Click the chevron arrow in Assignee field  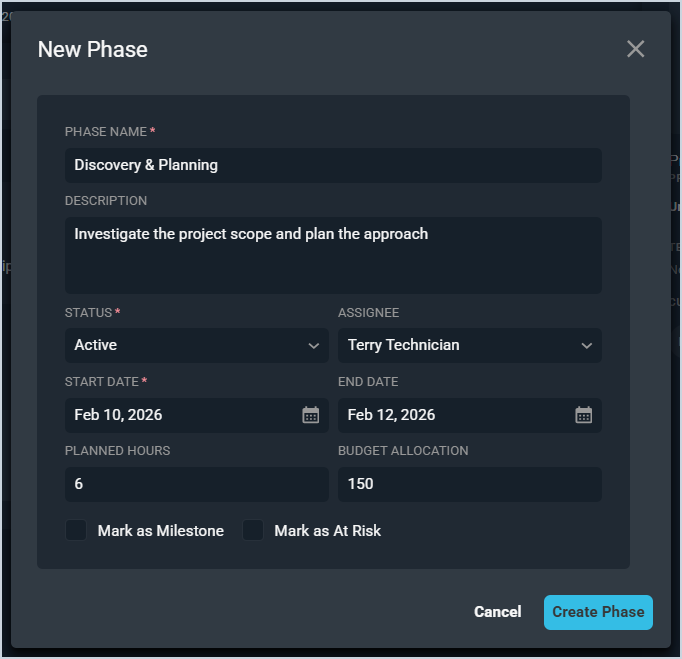586,346
